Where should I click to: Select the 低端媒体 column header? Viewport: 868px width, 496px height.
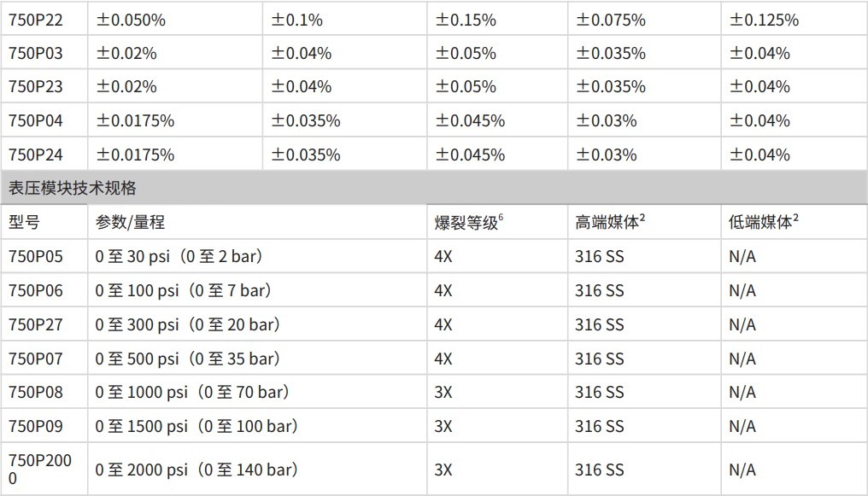pyautogui.click(x=763, y=222)
